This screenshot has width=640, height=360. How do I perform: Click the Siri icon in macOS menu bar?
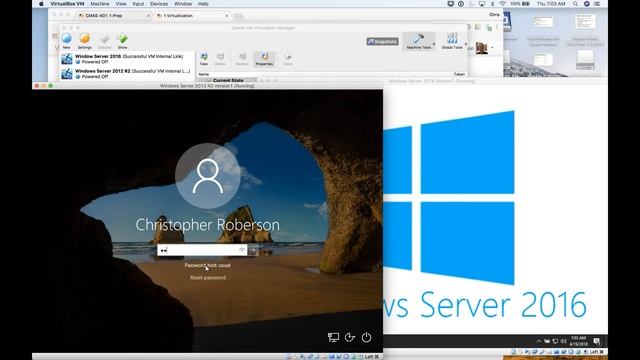point(587,4)
